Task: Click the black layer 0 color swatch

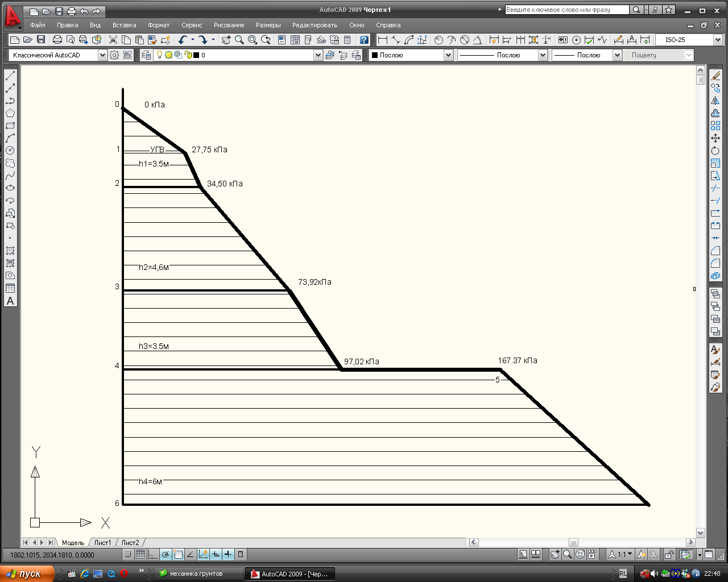Action: [196, 55]
